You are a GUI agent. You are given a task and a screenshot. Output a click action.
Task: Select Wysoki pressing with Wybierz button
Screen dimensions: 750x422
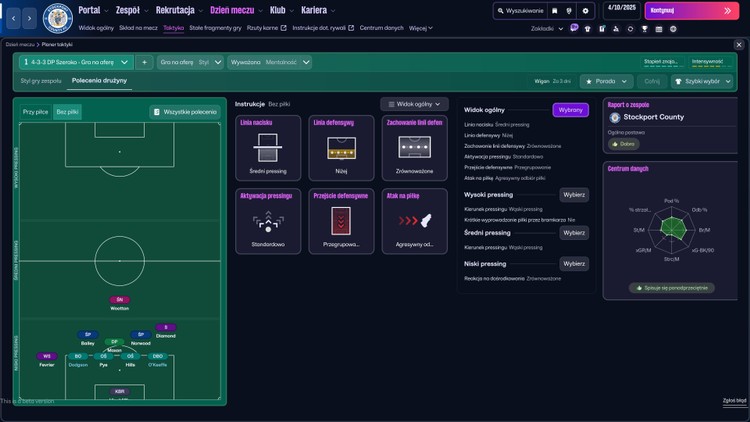pyautogui.click(x=573, y=196)
